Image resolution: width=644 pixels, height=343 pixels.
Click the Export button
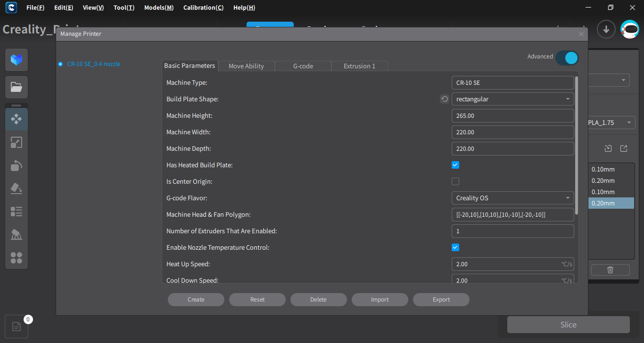coord(441,300)
